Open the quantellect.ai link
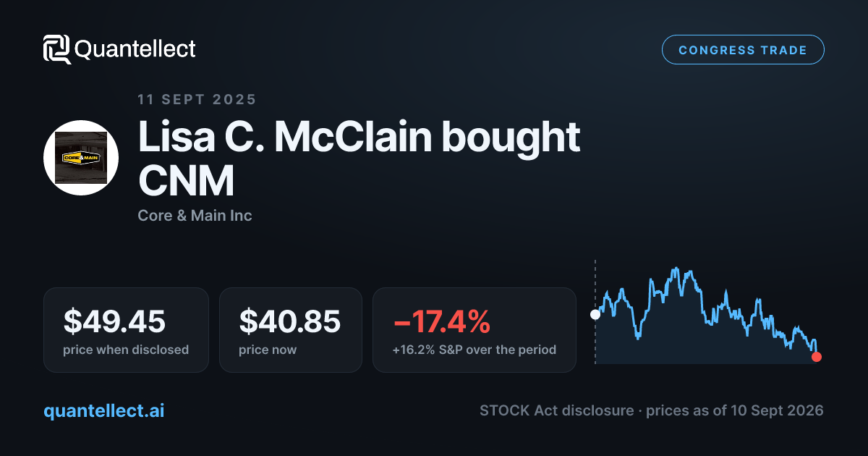 pos(104,410)
